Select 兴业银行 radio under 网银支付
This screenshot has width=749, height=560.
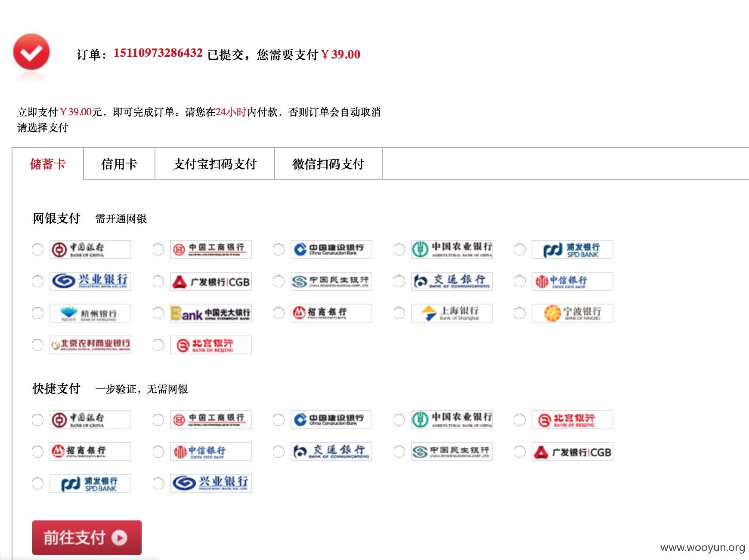click(38, 281)
